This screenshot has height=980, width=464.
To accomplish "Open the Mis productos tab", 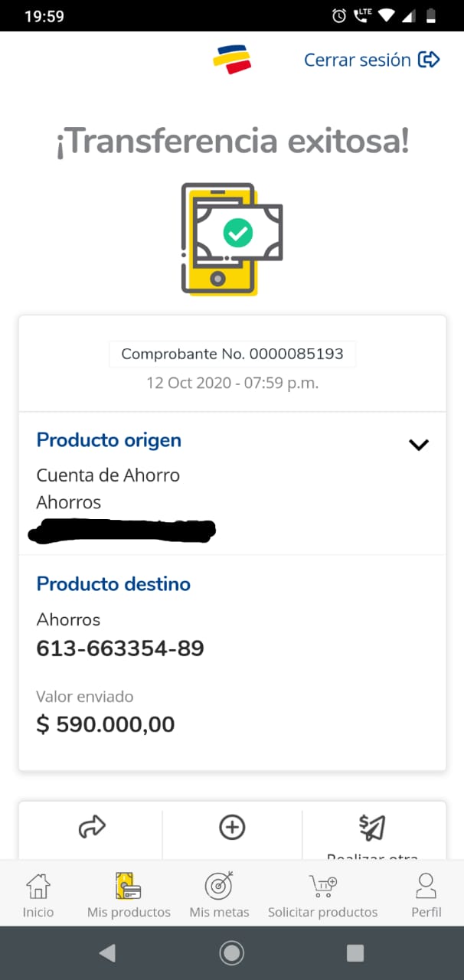I will click(x=129, y=896).
